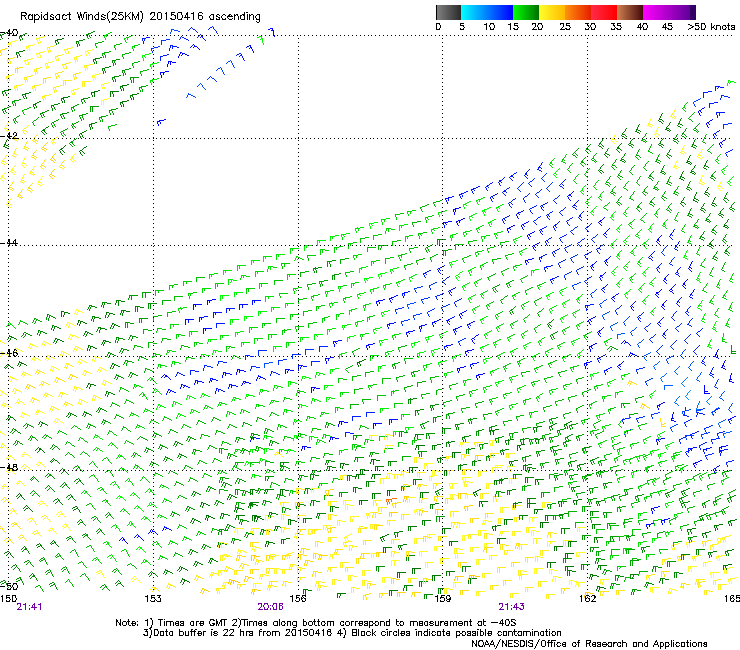Viewport: 740px width, 650px height.
Task: Click the '>50 knots' legend label
Action: [x=711, y=27]
